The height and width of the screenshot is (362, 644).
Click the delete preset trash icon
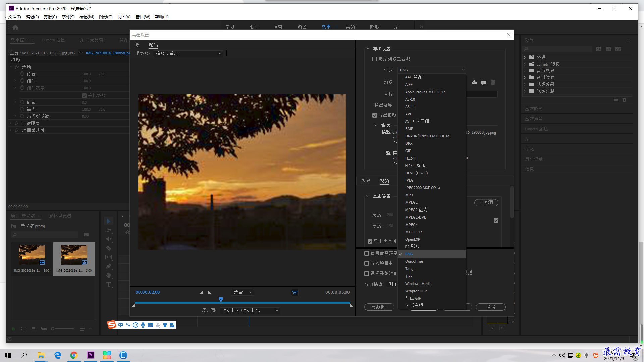coord(493,82)
